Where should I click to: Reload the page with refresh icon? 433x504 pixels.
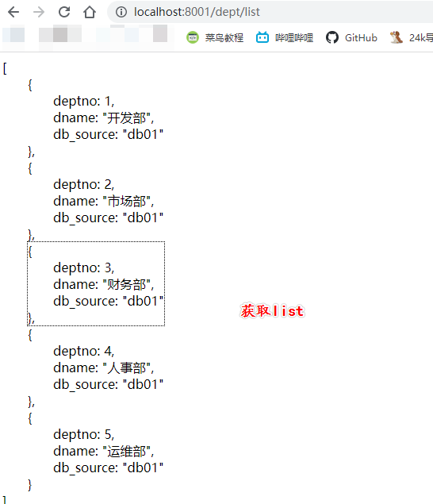pyautogui.click(x=64, y=12)
